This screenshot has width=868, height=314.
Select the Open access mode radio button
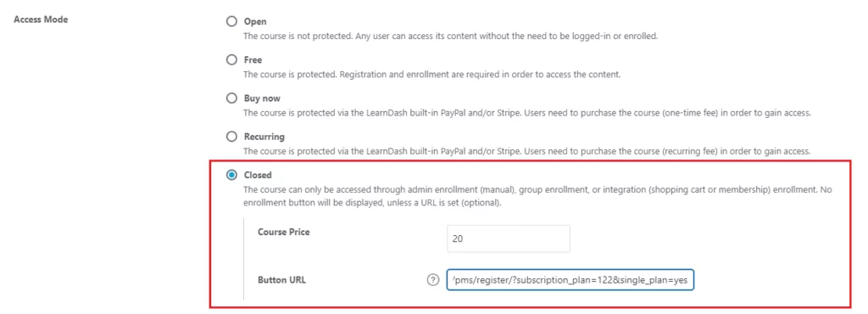click(231, 21)
